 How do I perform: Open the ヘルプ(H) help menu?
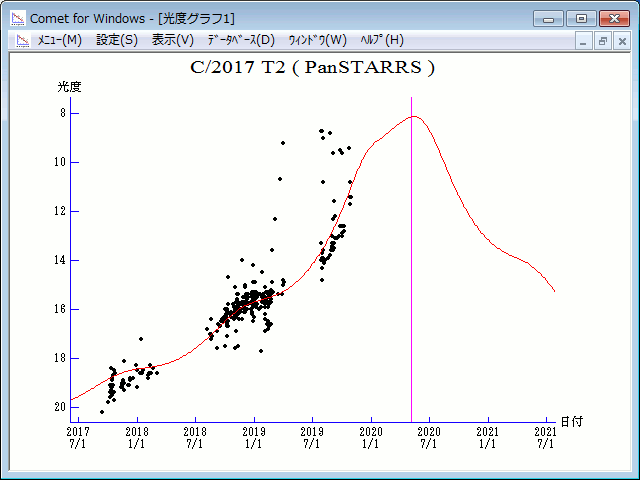[381, 40]
